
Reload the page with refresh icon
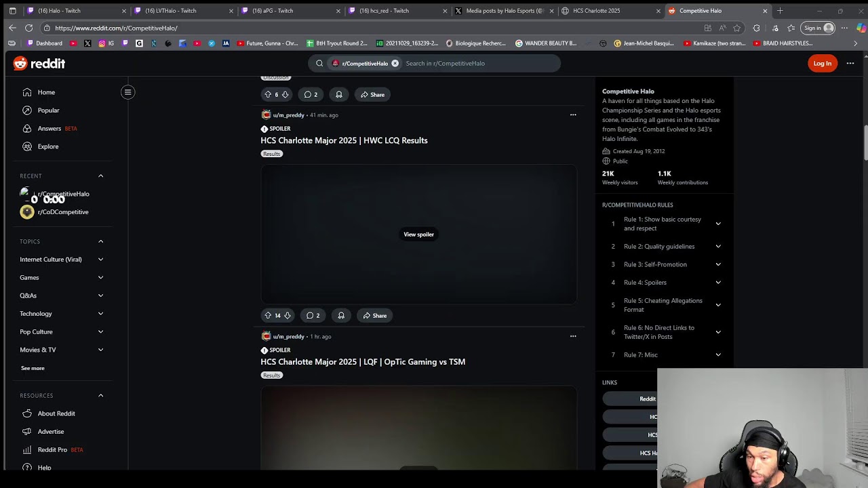(28, 28)
